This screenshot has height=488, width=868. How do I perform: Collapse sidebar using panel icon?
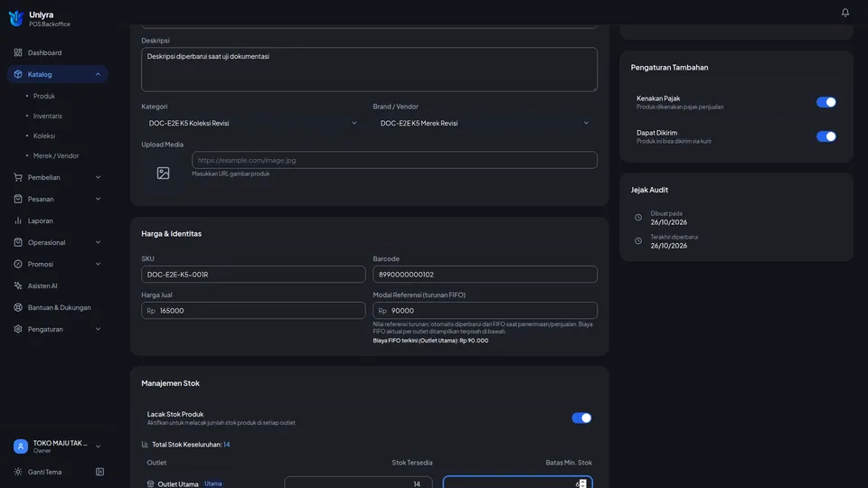[x=99, y=472]
